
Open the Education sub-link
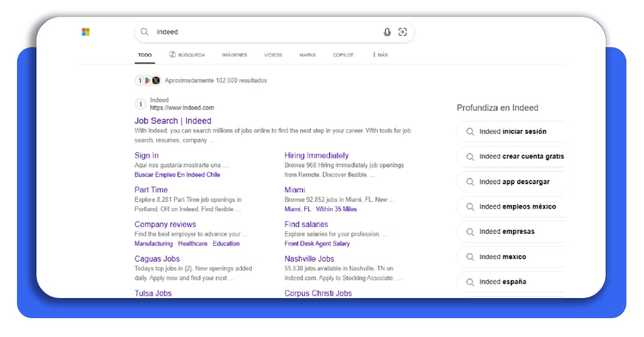pos(226,244)
